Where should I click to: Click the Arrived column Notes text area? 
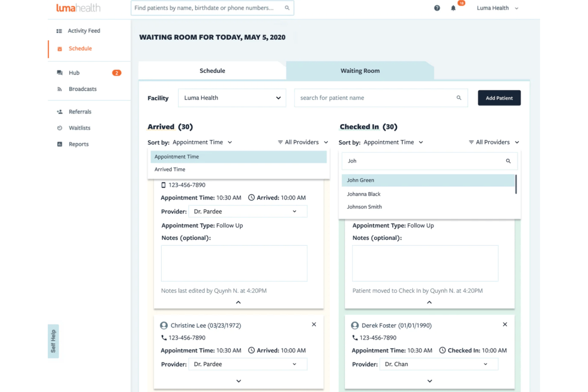(x=234, y=263)
